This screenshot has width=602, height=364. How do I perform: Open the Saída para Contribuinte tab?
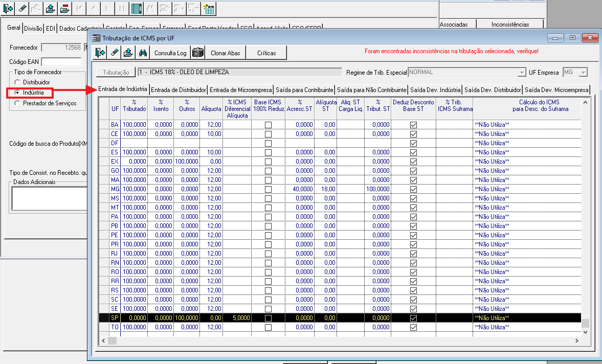[x=304, y=90]
